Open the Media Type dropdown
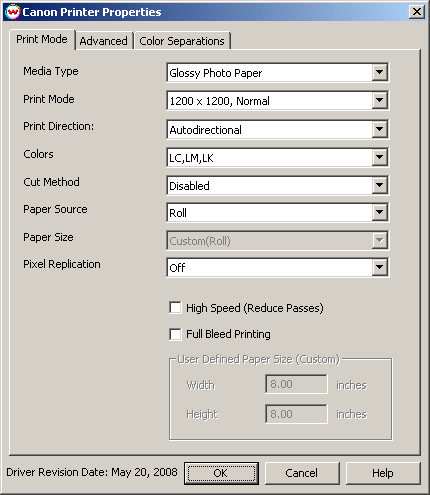430x495 pixels. pyautogui.click(x=277, y=72)
